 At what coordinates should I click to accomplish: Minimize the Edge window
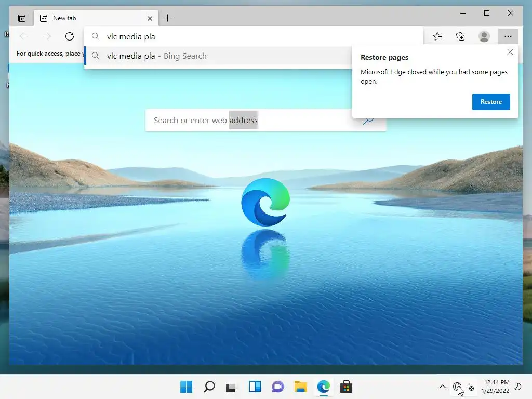[x=463, y=13]
